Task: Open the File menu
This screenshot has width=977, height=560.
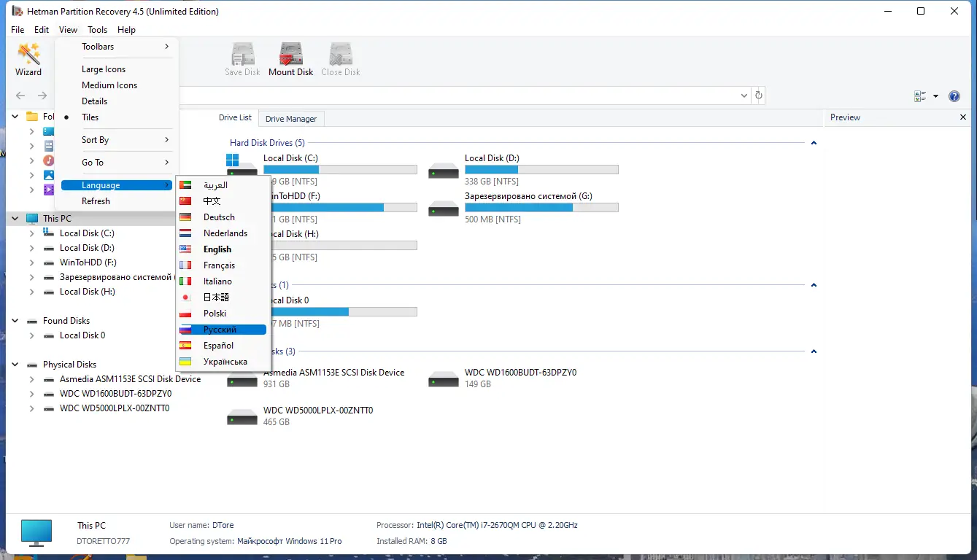Action: (18, 30)
